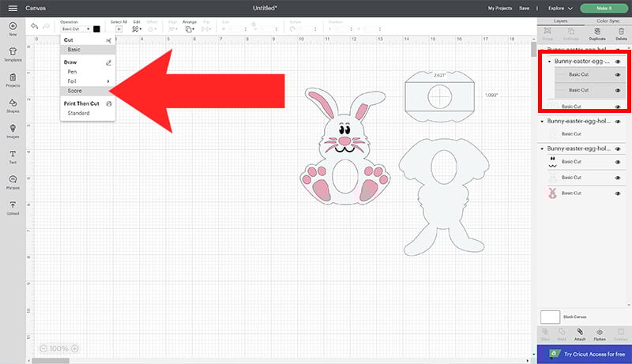Click the Duplicate icon
The width and height of the screenshot is (632, 364).
597,31
